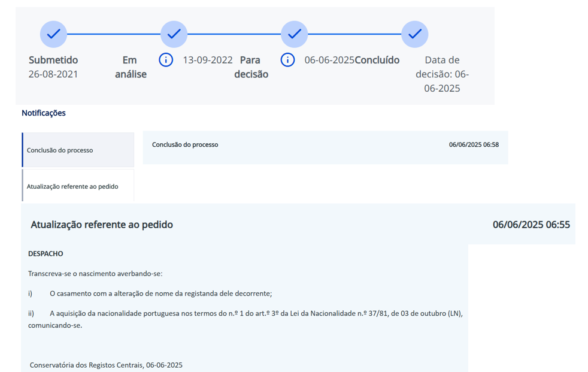Image resolution: width=588 pixels, height=372 pixels.
Task: Click the Submetido step label
Action: coord(53,60)
